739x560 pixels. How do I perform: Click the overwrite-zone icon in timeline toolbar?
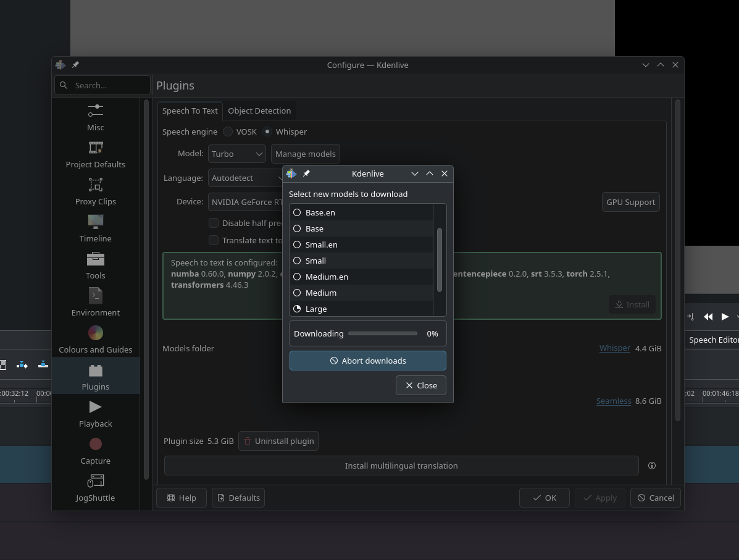coord(43,364)
